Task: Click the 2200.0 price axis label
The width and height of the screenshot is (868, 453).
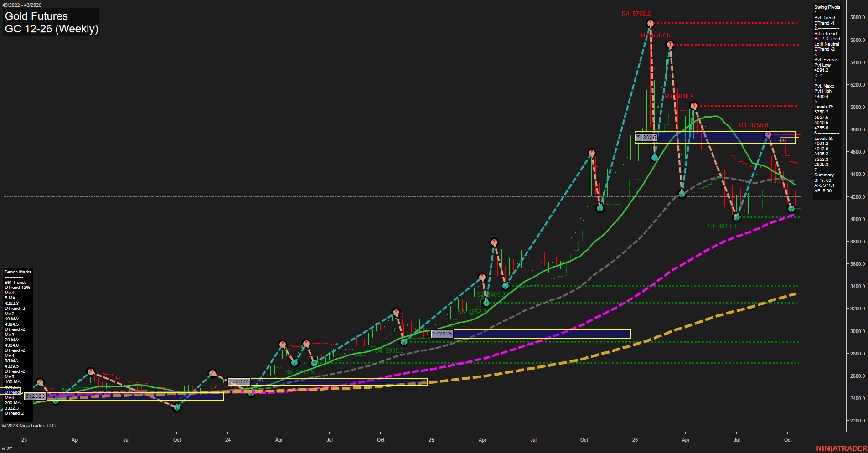Action: 857,421
